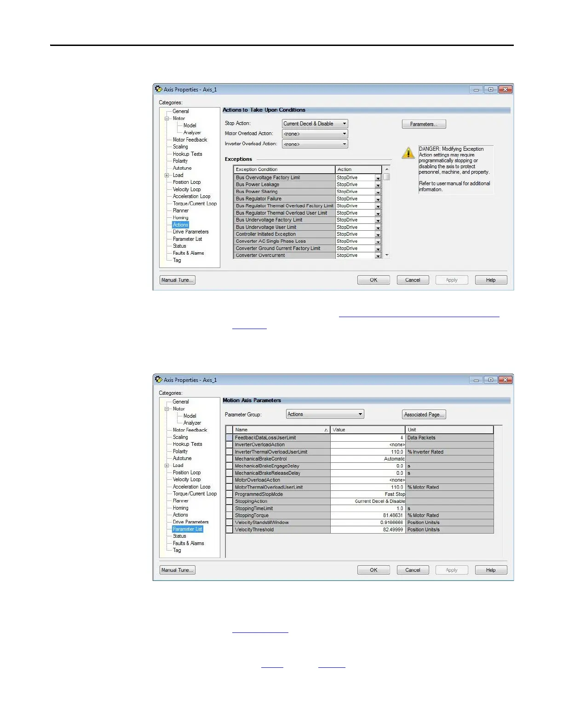Screen dimensions: 563x728
Task: Open action dropdown for Converter Ground Current Factory Limit
Action: click(x=378, y=249)
